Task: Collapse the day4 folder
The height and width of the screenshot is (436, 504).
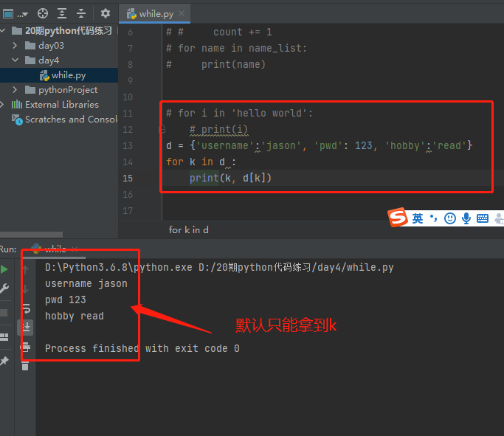Action: 15,60
